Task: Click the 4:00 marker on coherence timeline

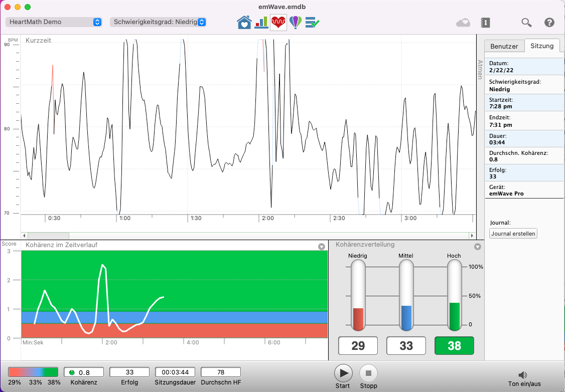Action: click(193, 342)
